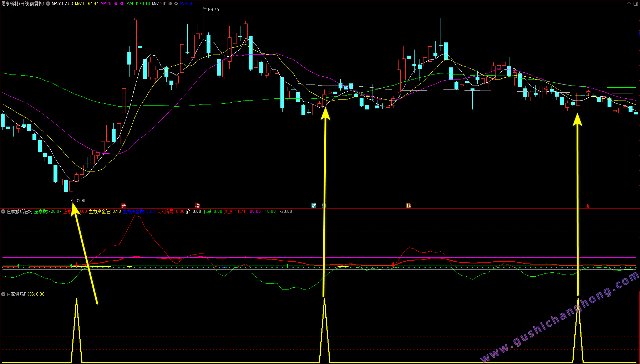This screenshot has width=640, height=364.
Task: Click the 榜 event marker icon
Action: [x=408, y=206]
